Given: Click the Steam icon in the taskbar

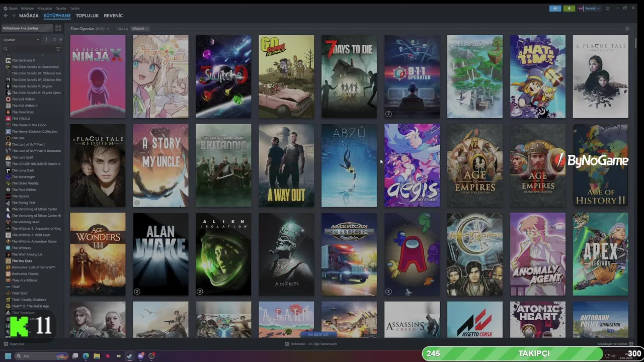Looking at the screenshot, I should 129,356.
